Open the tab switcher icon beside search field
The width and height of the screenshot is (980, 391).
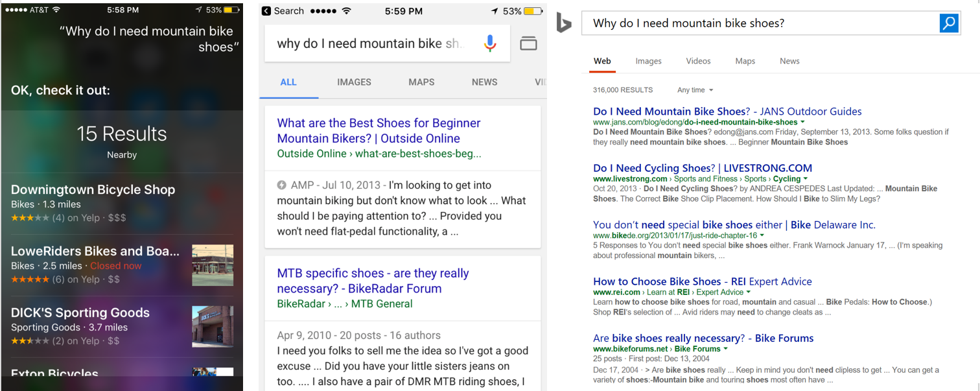(529, 43)
